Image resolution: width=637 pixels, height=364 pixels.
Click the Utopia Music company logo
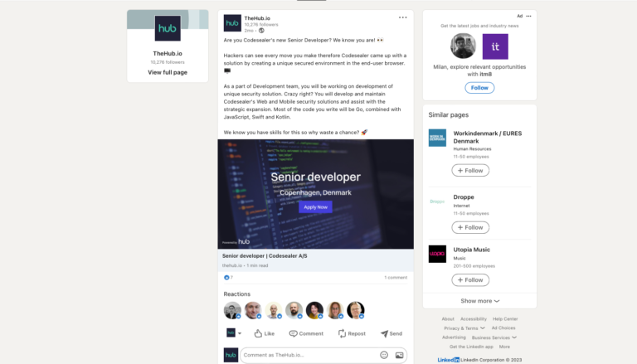pyautogui.click(x=437, y=254)
